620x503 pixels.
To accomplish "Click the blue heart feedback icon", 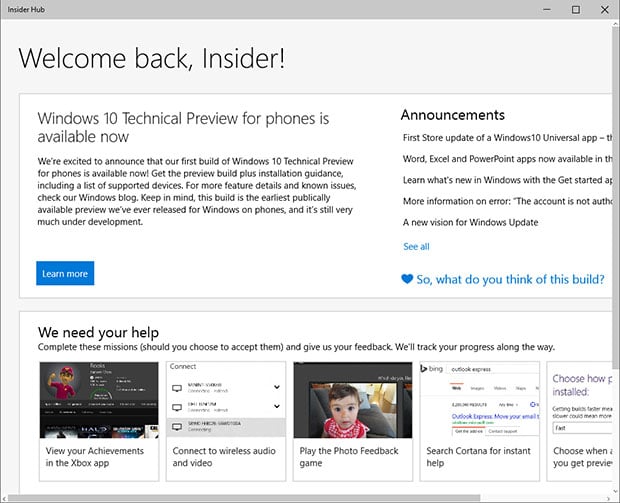I will [407, 280].
